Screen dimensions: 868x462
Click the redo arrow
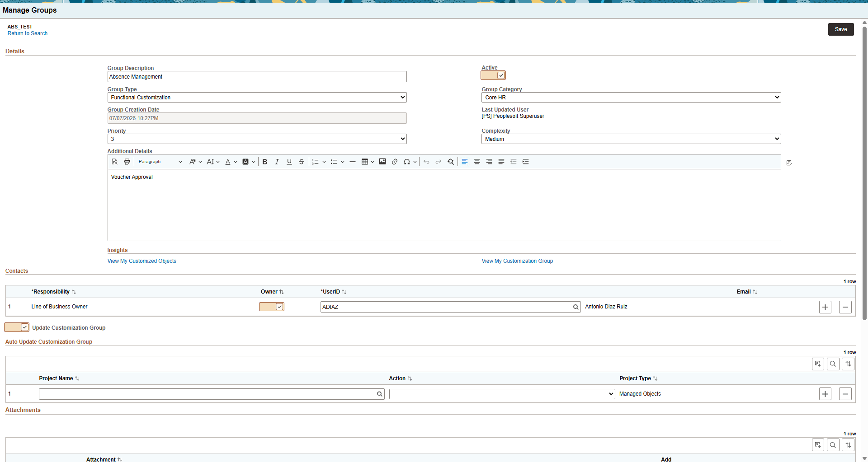(x=439, y=162)
